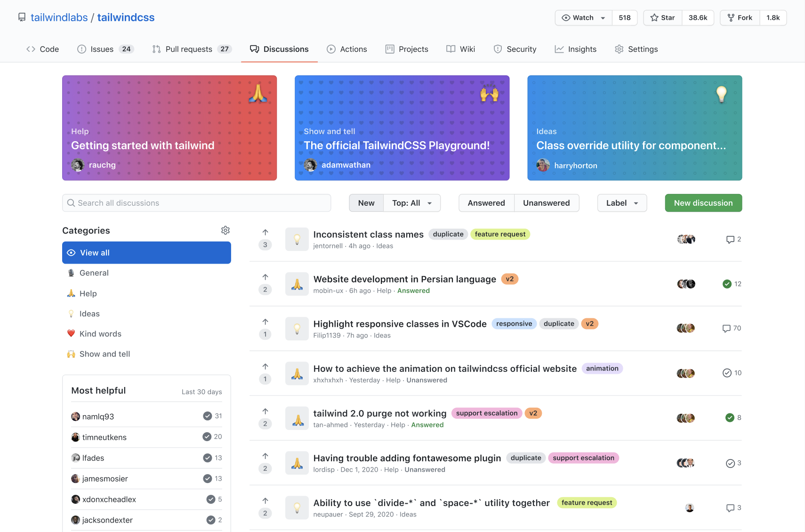Open the Insights tab

click(x=575, y=49)
